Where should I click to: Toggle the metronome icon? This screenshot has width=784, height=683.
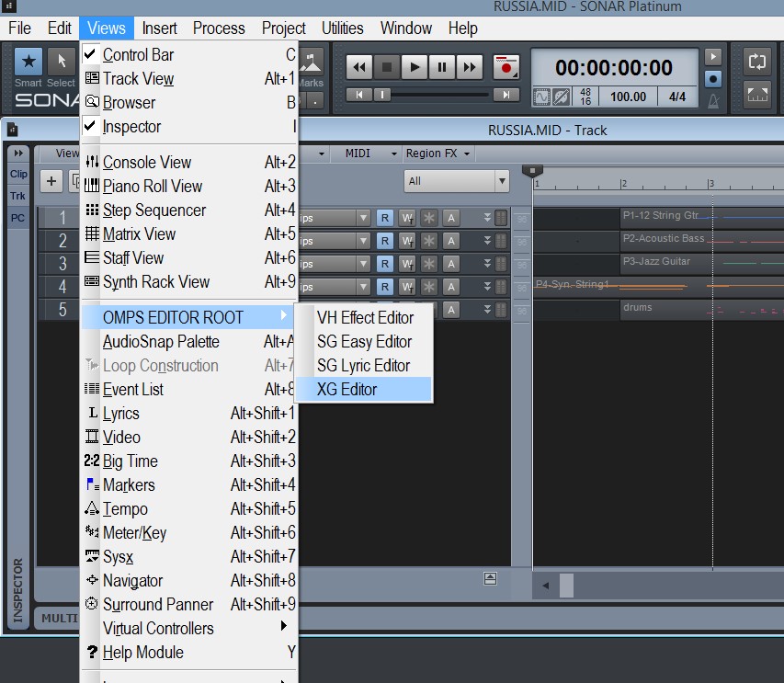(x=713, y=101)
